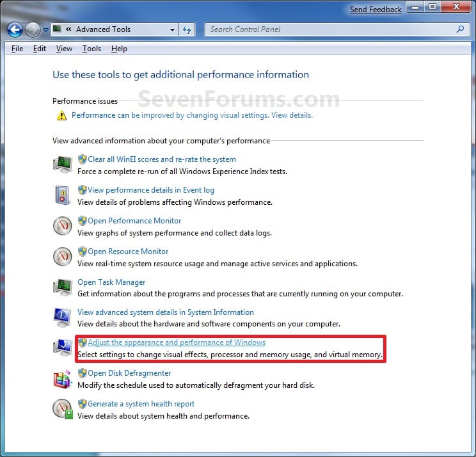The height and width of the screenshot is (457, 476).
Task: Click text 'View graphs of system performance and collect data logs.'
Action: click(175, 233)
